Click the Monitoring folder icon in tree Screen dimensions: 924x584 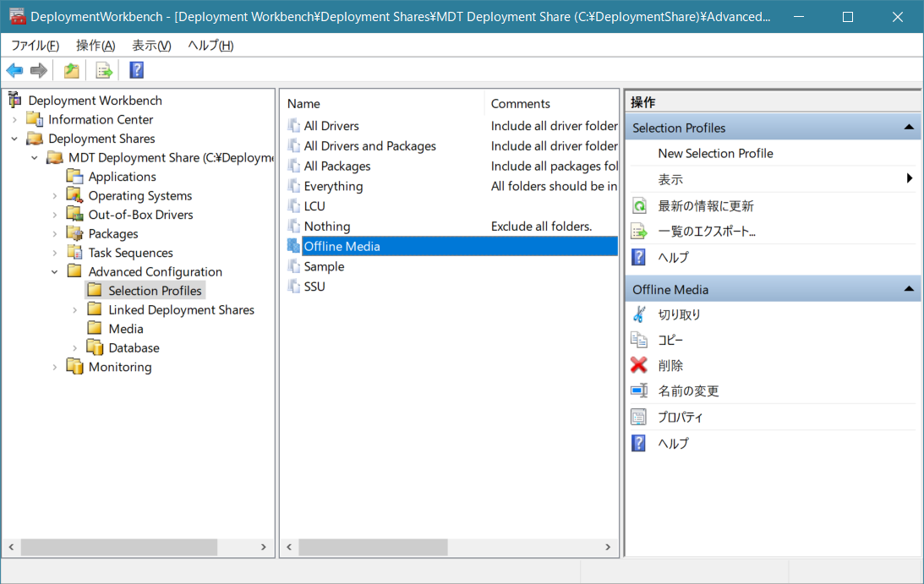click(75, 367)
